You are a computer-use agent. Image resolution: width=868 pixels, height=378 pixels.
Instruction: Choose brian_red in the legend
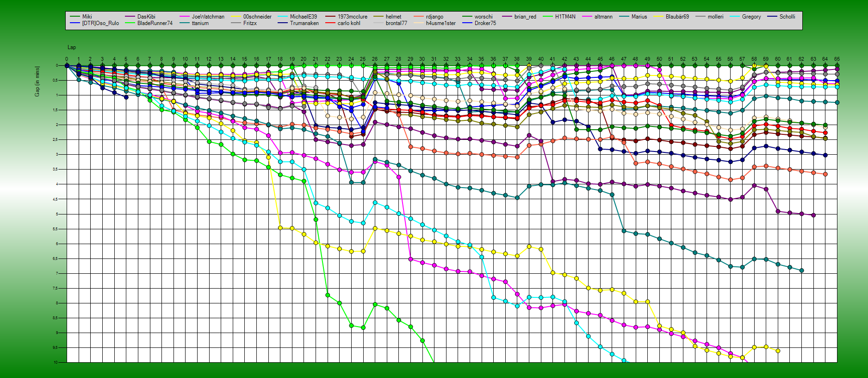(x=525, y=17)
